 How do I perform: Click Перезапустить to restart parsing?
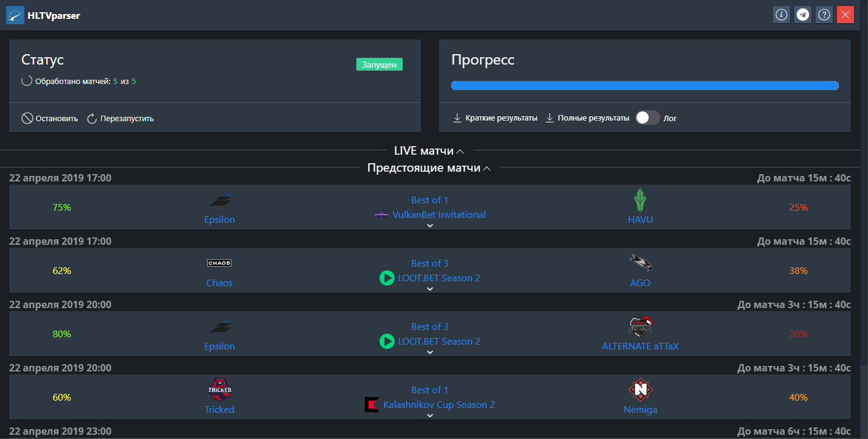[120, 119]
